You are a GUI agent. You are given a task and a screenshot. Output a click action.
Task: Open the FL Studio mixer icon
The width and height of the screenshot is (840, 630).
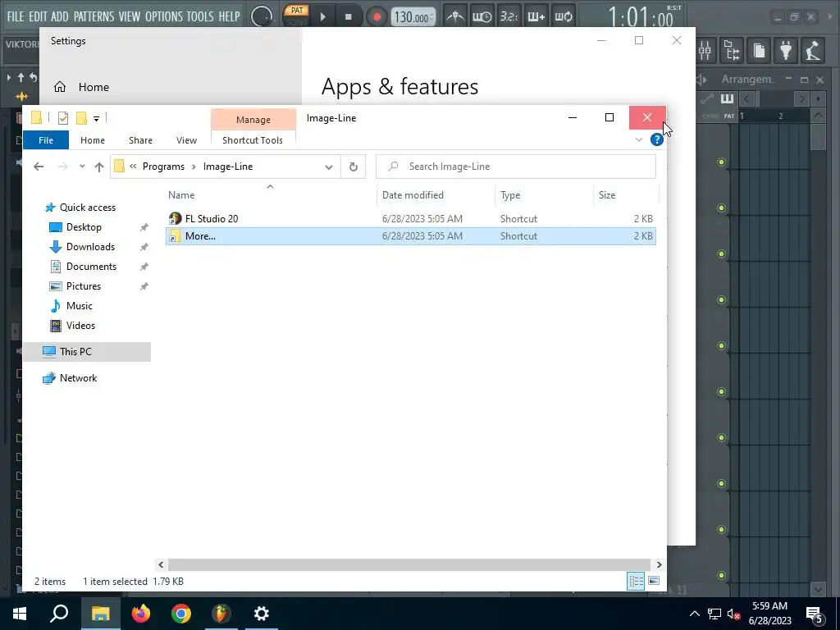click(x=705, y=51)
